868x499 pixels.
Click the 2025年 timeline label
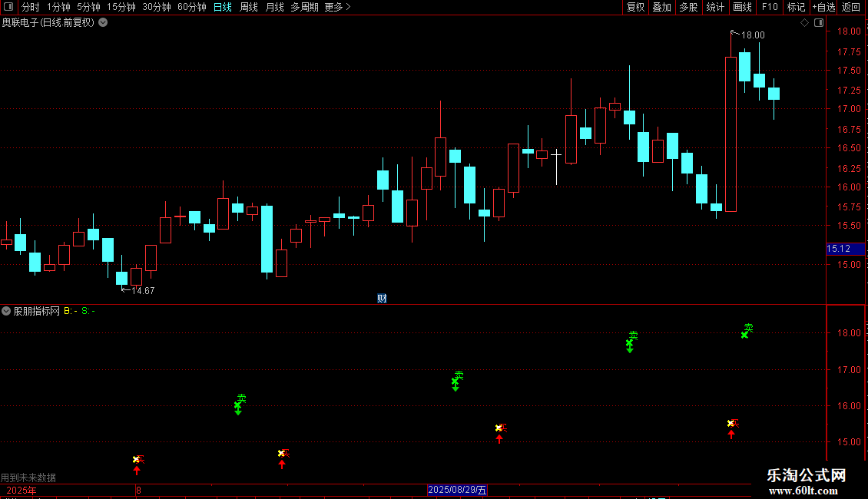(21, 490)
